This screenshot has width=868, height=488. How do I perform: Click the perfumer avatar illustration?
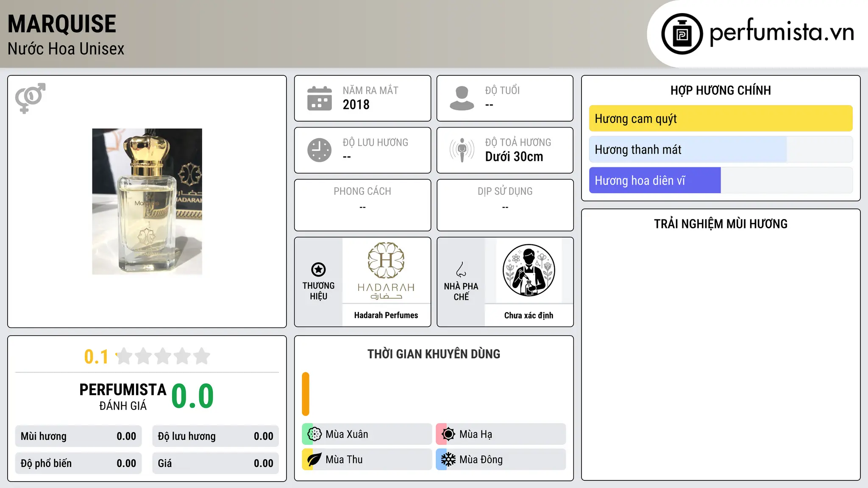pos(529,271)
